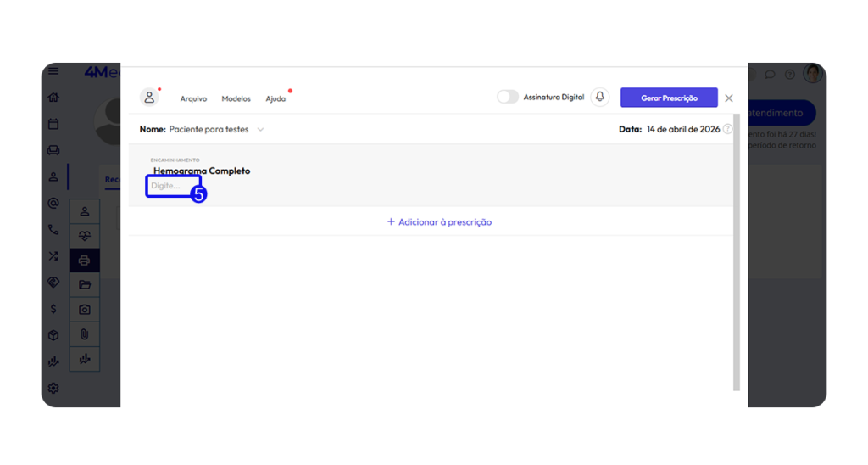
Task: Open the calendar icon in left sidebar
Action: point(53,124)
